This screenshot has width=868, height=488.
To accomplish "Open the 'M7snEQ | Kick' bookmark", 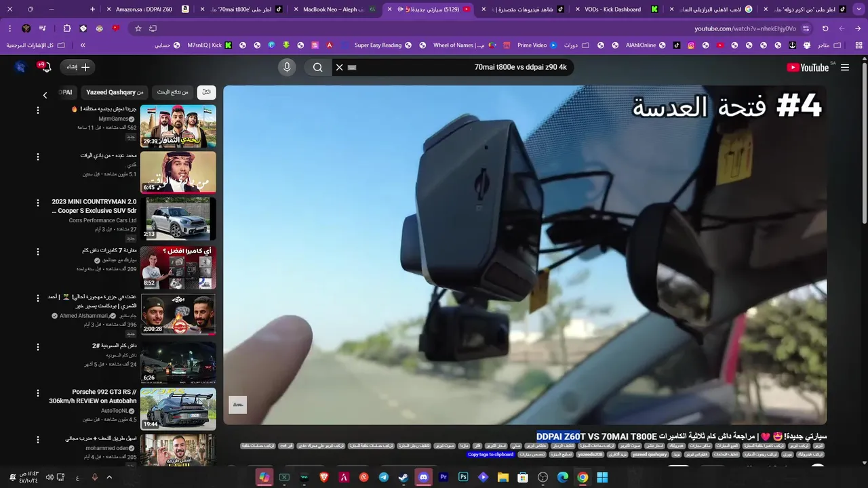I will (210, 45).
